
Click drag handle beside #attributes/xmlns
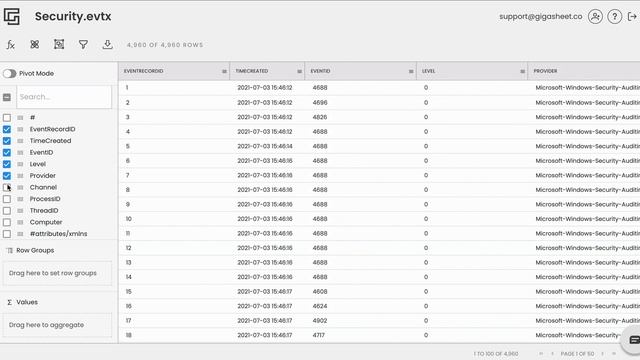coord(20,234)
